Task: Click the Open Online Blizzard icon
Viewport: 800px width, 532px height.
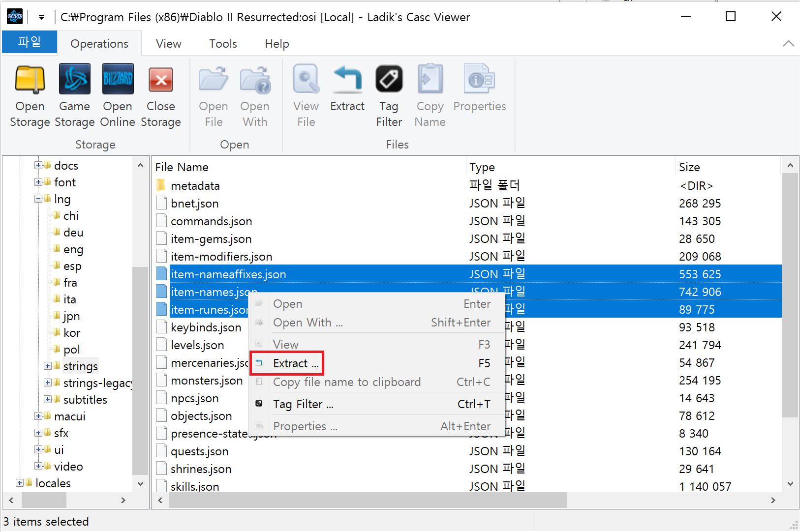Action: [x=118, y=79]
